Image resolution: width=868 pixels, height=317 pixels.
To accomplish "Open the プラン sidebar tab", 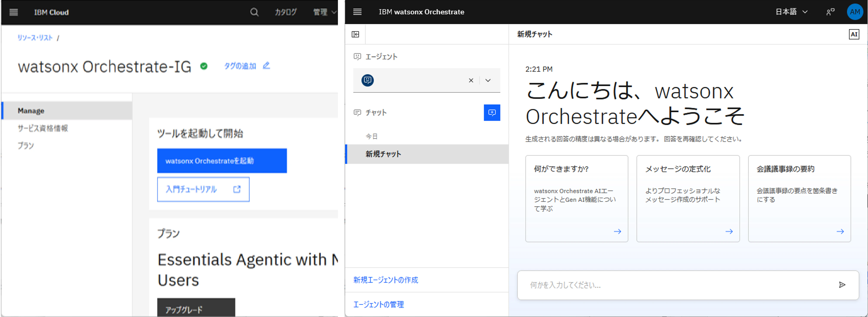I will point(26,145).
